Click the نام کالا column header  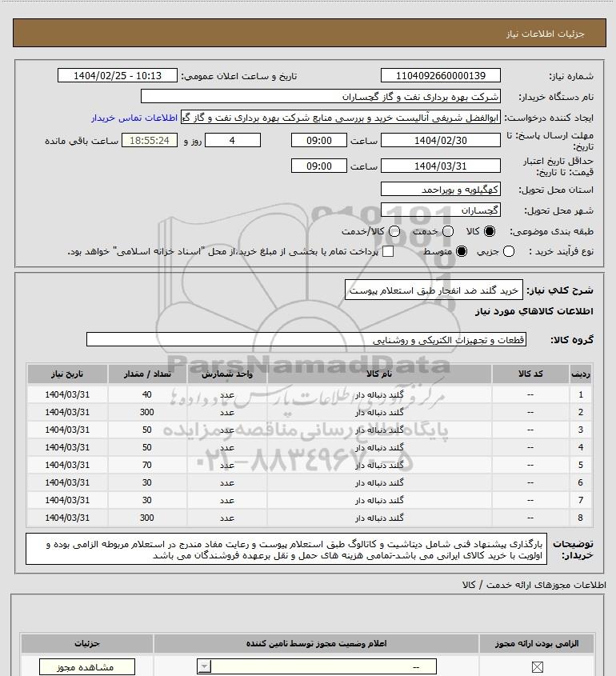click(x=379, y=374)
